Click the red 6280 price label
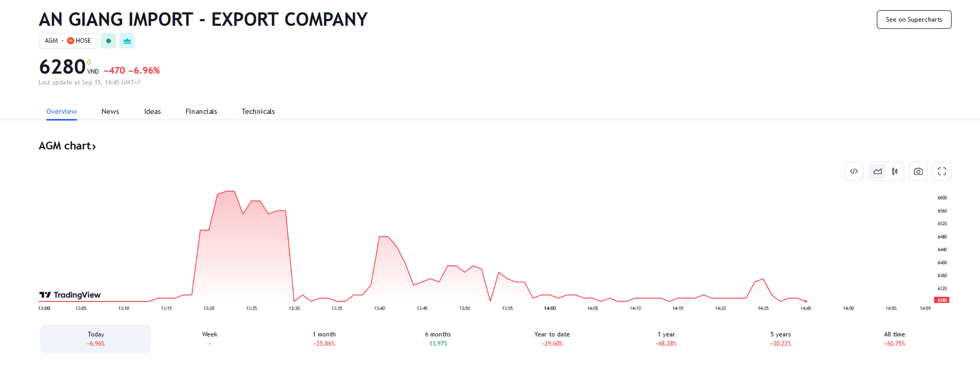 (942, 300)
